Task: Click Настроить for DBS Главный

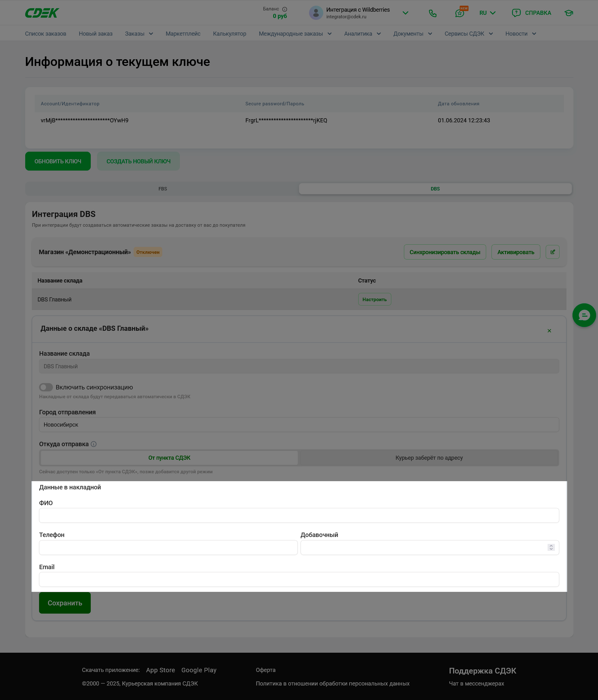Action: coord(375,299)
